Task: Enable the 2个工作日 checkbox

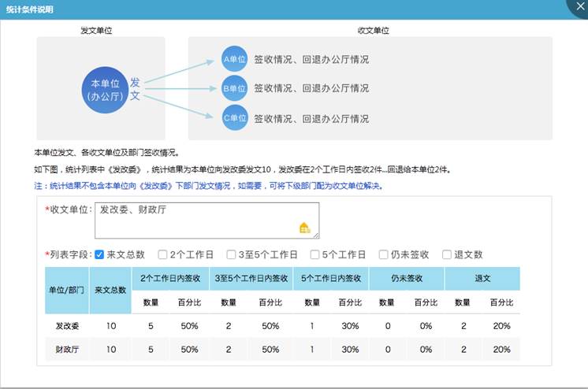Action: 162,254
